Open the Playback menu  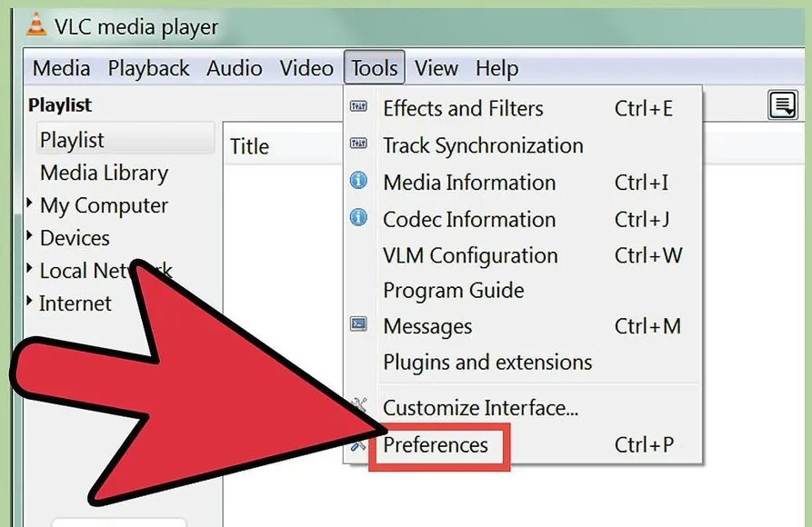(x=148, y=68)
